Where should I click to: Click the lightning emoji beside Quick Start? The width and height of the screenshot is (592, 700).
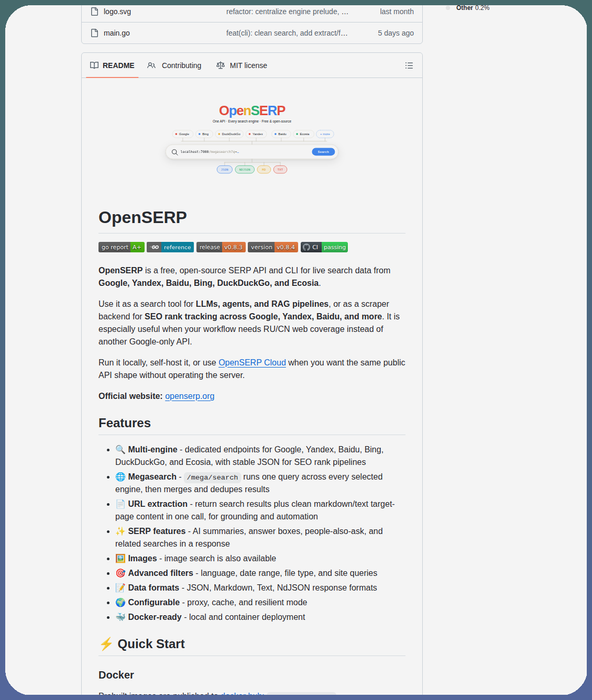[106, 644]
